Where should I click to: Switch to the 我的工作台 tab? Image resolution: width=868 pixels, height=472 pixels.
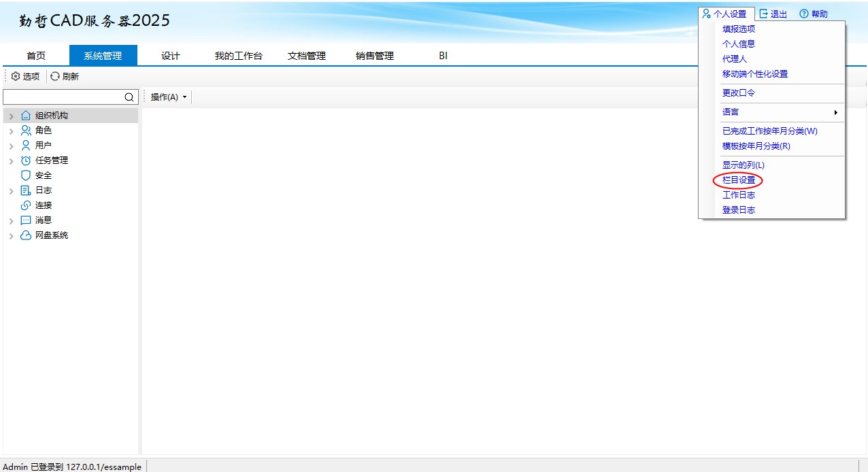[x=239, y=56]
